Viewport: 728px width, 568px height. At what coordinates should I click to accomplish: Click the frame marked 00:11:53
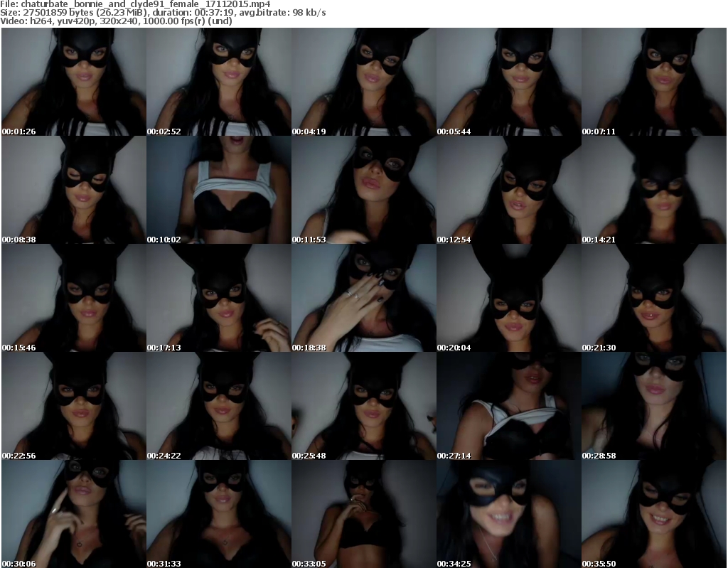point(363,190)
